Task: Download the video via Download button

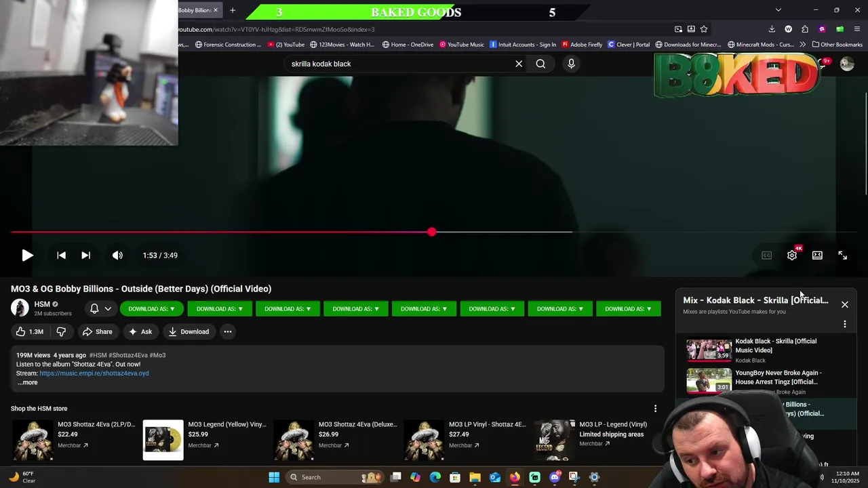Action: tap(189, 331)
